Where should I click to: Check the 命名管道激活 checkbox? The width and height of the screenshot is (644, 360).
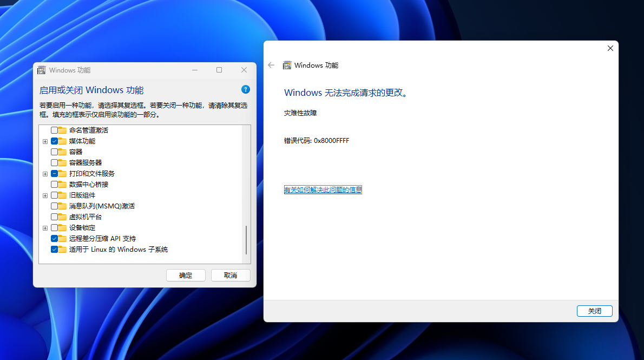pyautogui.click(x=55, y=130)
